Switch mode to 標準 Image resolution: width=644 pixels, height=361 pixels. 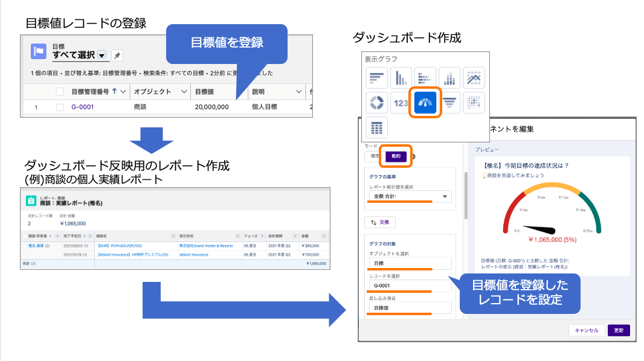pyautogui.click(x=375, y=156)
